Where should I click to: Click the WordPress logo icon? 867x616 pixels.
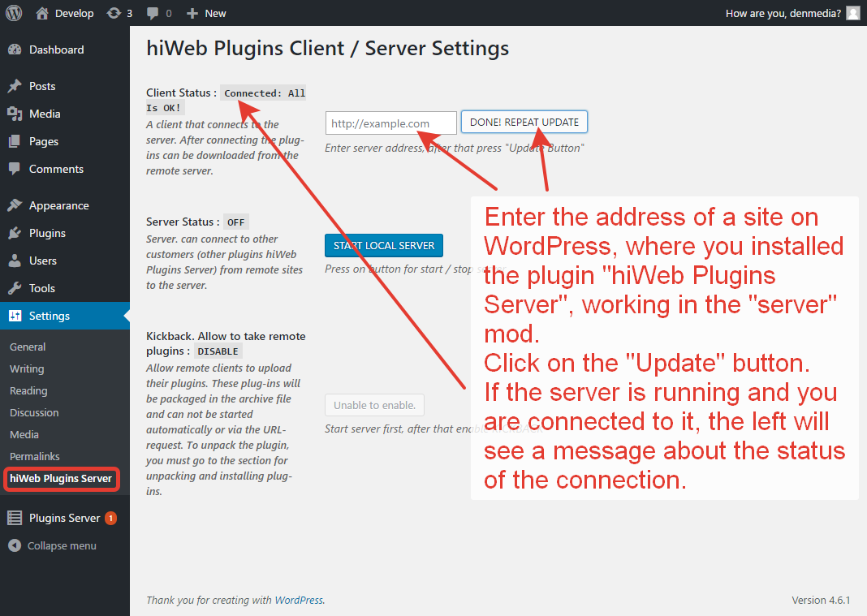pos(14,13)
